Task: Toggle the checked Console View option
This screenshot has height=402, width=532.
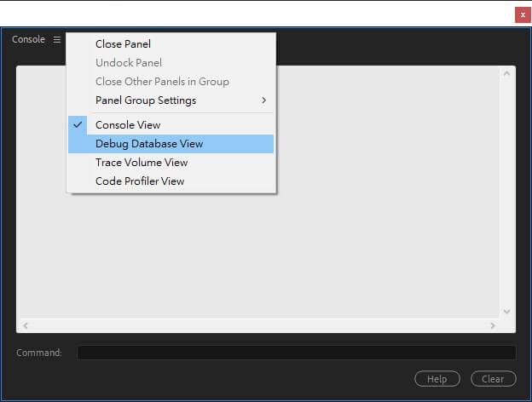Action: tap(128, 125)
